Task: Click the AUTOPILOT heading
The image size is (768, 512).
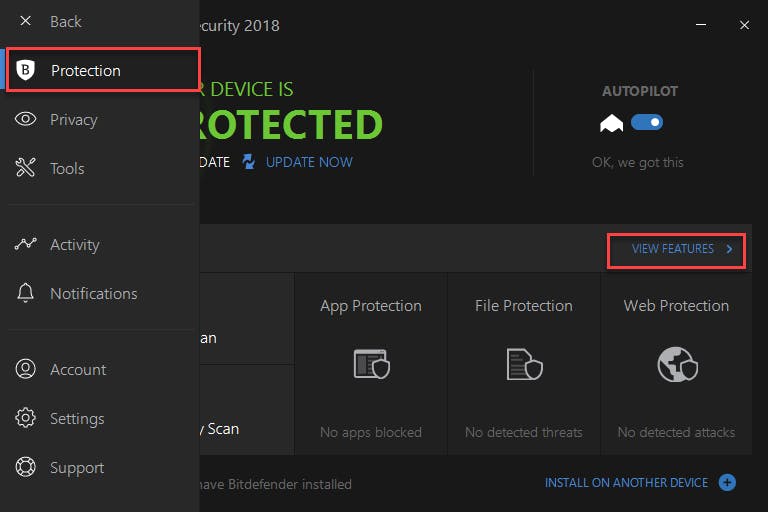Action: (x=640, y=91)
